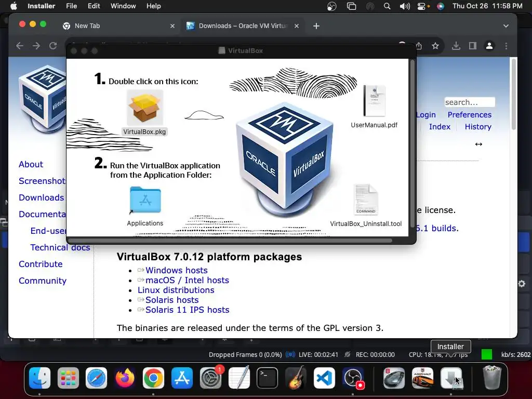This screenshot has width=532, height=399.
Task: Open the Index link
Action: [x=440, y=127]
